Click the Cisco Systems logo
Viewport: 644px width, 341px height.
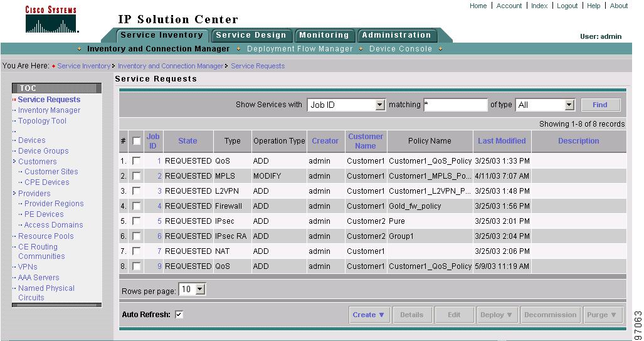click(x=51, y=19)
